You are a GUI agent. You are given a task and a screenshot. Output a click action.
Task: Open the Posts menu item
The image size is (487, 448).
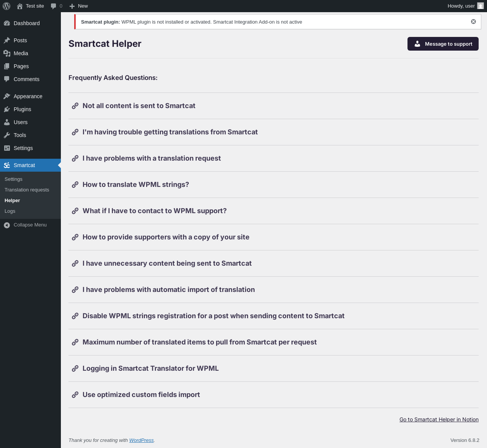click(30, 40)
